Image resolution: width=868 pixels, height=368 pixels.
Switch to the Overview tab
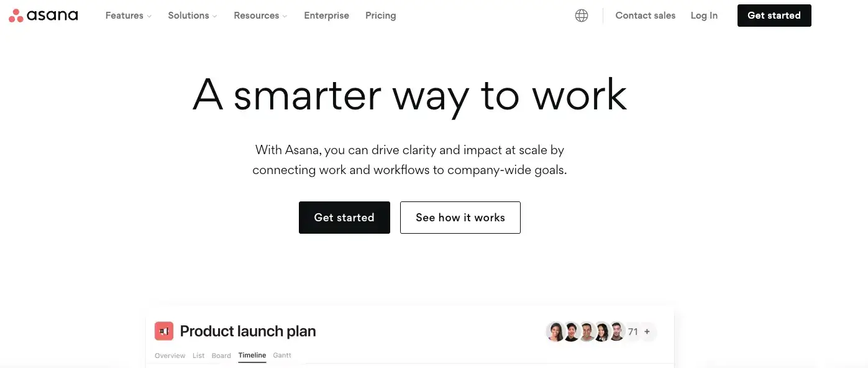pyautogui.click(x=170, y=355)
